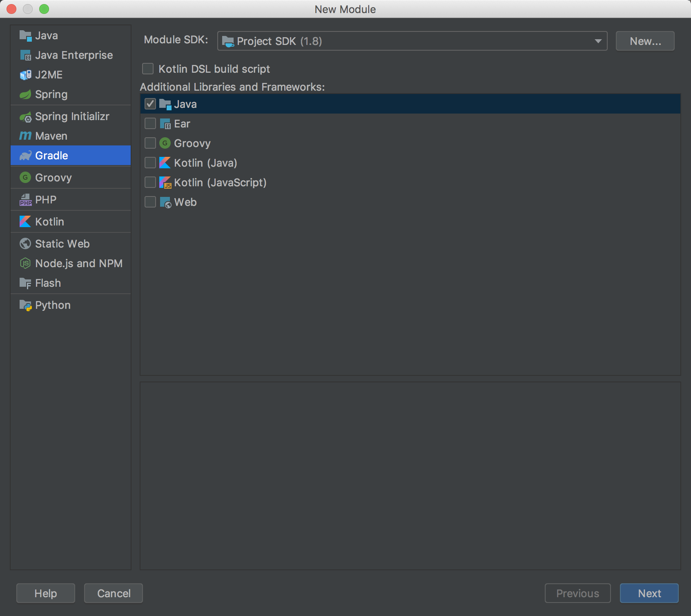
Task: Click the Static Web globe icon
Action: 25,244
